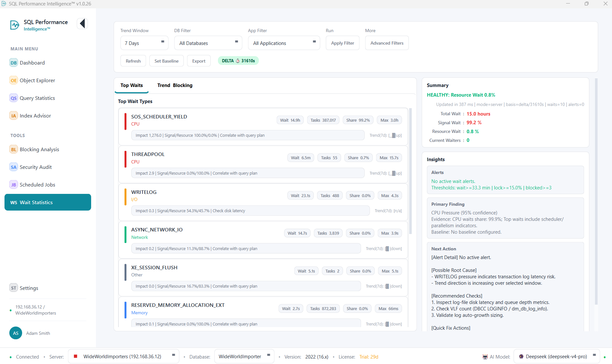612x364 pixels.
Task: Open Blocking Analysis via its BL icon
Action: [13, 150]
